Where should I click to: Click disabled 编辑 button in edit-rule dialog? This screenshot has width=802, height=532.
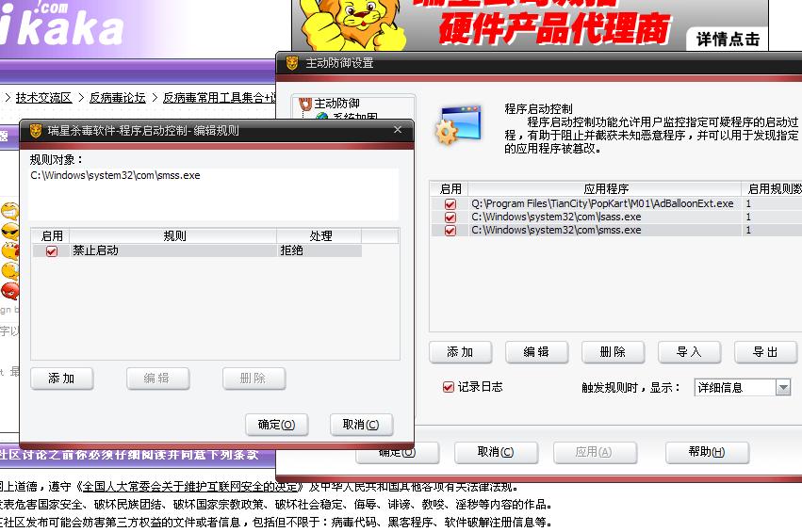[157, 379]
